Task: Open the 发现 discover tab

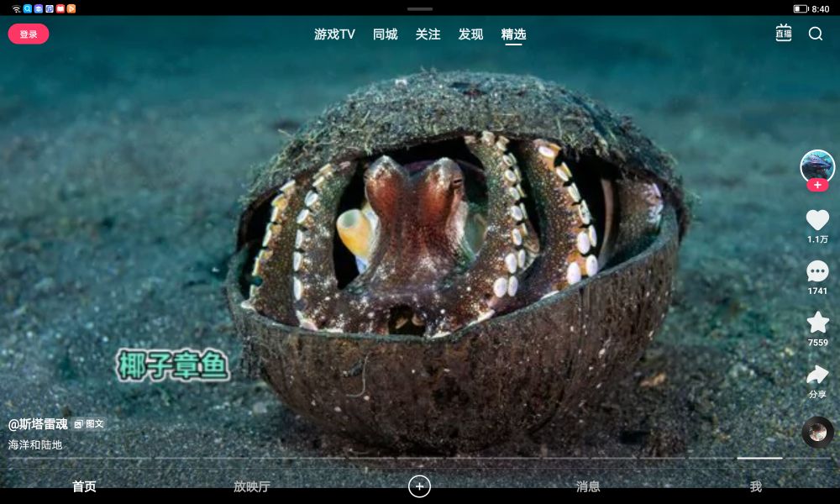Action: (471, 34)
